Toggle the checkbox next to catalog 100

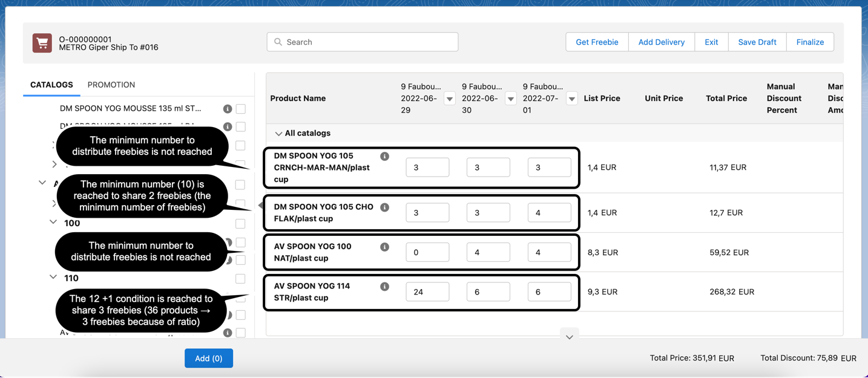240,224
